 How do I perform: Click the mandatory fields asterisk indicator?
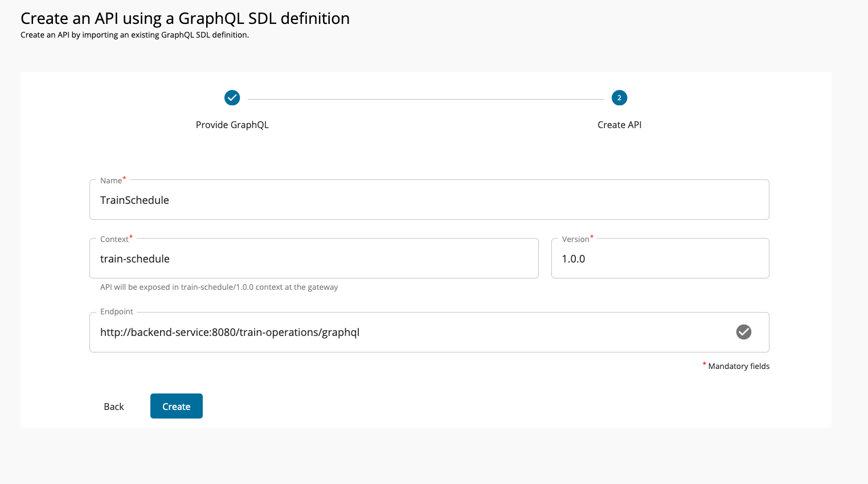(705, 363)
